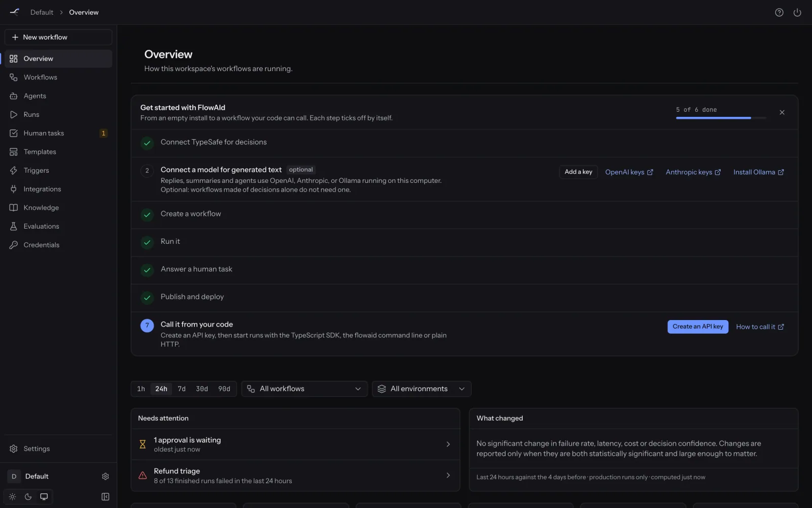Open Templates section
The width and height of the screenshot is (812, 508).
tap(58, 152)
